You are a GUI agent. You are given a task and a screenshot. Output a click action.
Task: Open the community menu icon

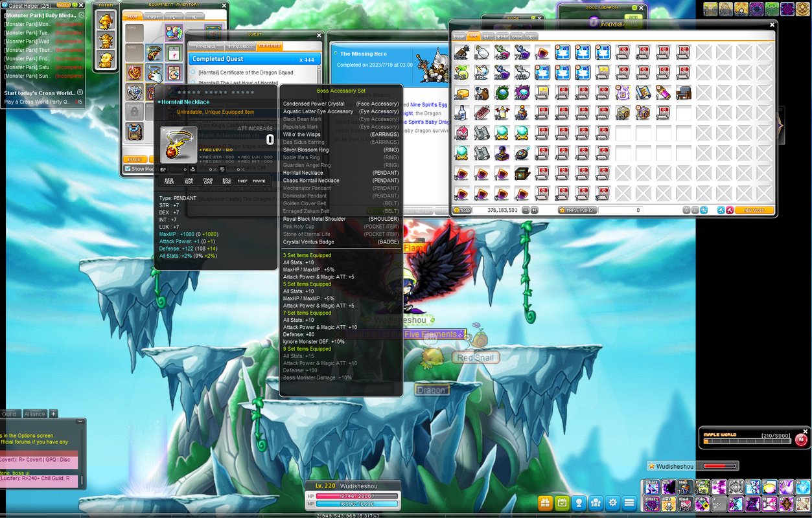click(x=596, y=502)
